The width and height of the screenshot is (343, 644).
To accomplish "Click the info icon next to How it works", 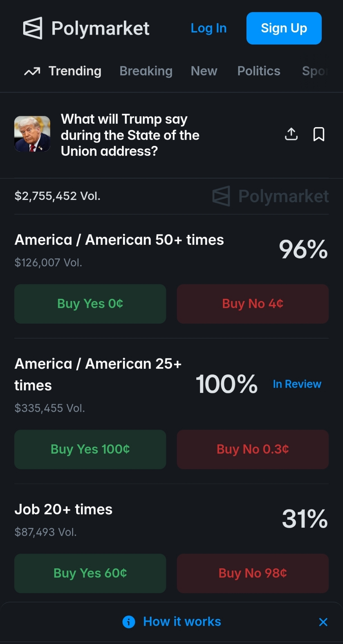I will 129,622.
